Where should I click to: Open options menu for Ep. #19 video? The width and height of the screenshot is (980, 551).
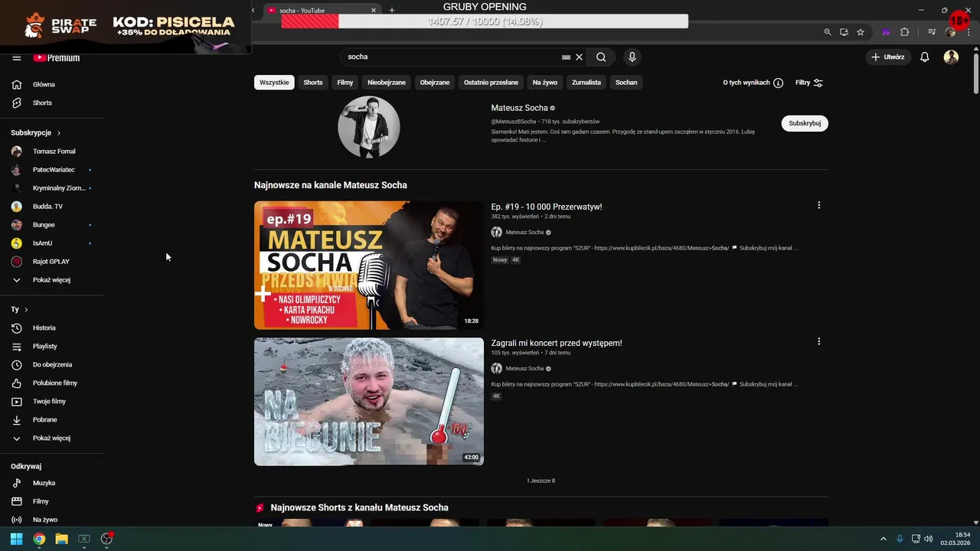[818, 205]
